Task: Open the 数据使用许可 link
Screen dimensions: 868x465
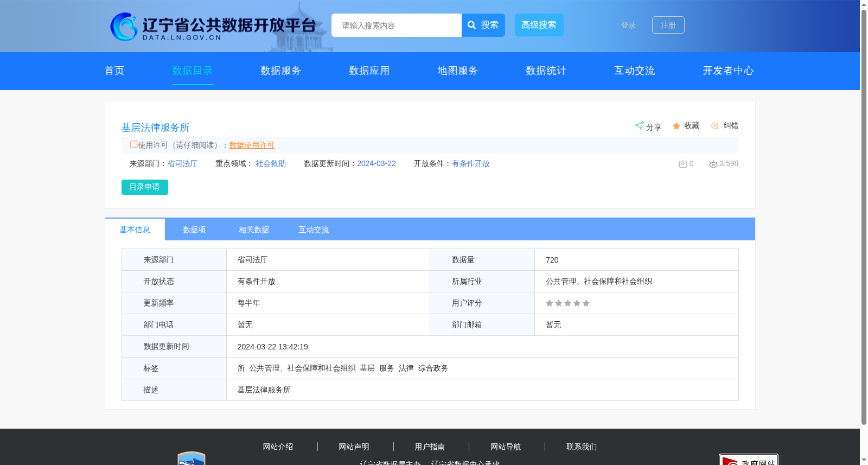Action: pos(252,145)
